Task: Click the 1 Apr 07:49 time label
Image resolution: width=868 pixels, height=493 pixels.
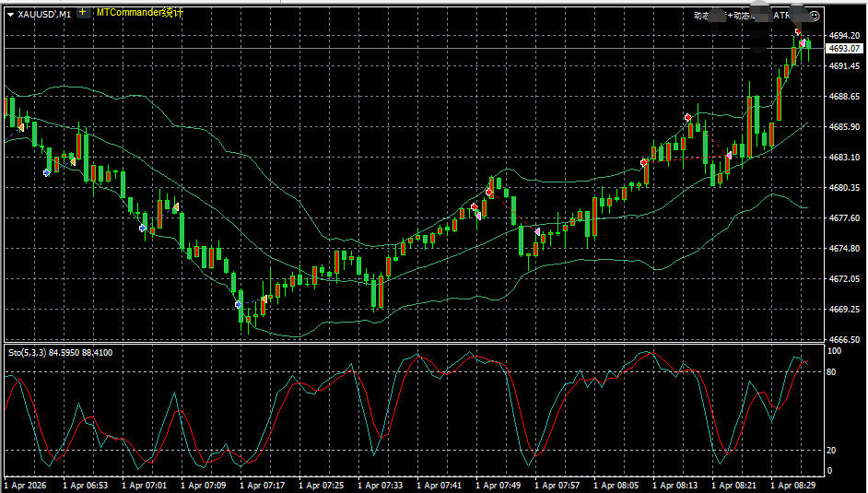Action: click(499, 486)
